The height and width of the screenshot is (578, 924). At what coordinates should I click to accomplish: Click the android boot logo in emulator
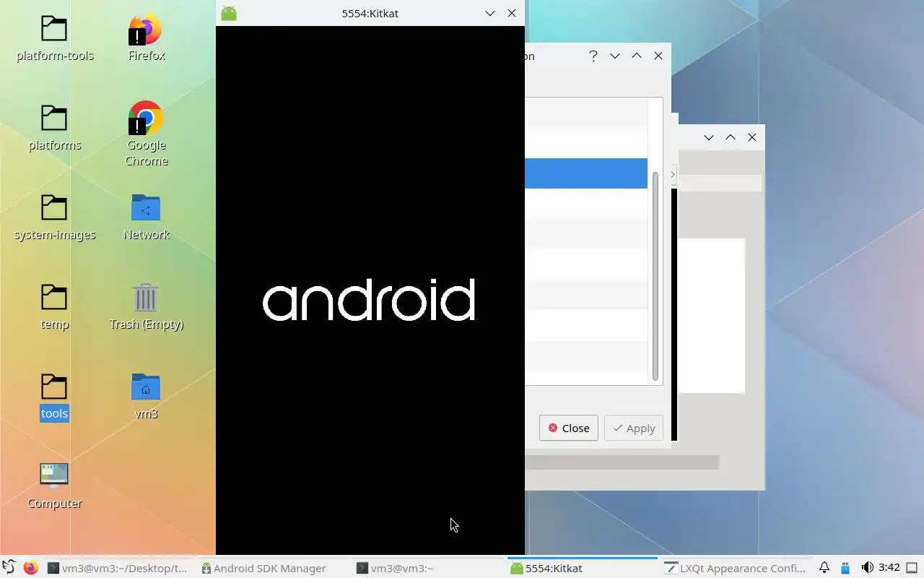[369, 300]
